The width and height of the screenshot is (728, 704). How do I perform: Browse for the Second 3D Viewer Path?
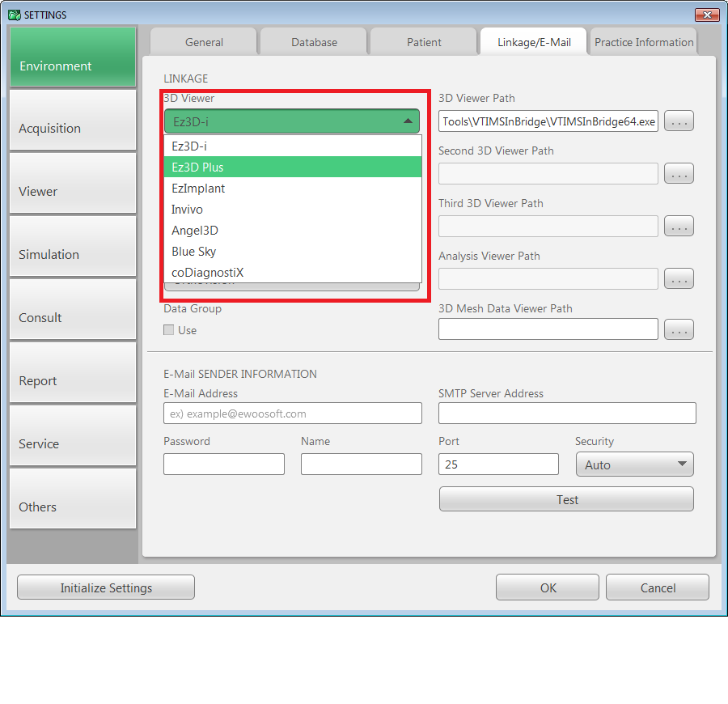coord(679,174)
